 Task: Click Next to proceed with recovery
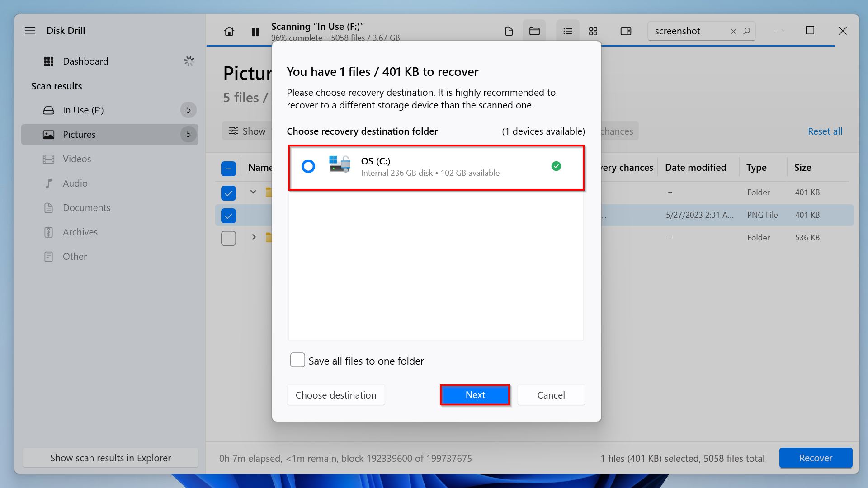[x=475, y=394]
